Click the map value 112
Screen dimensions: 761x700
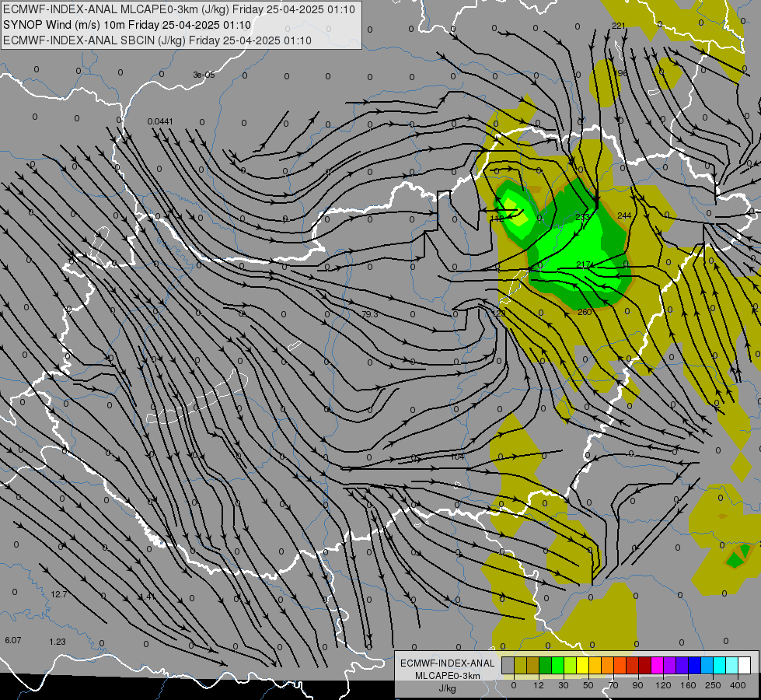point(497,219)
